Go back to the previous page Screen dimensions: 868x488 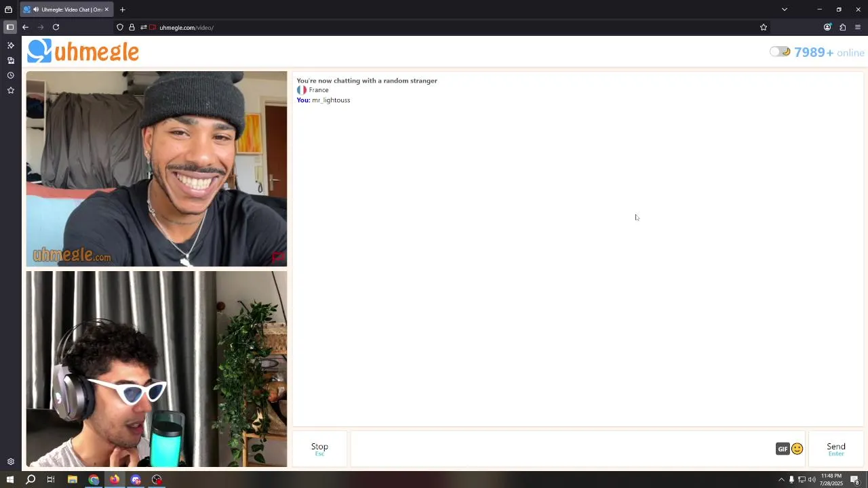pyautogui.click(x=25, y=27)
